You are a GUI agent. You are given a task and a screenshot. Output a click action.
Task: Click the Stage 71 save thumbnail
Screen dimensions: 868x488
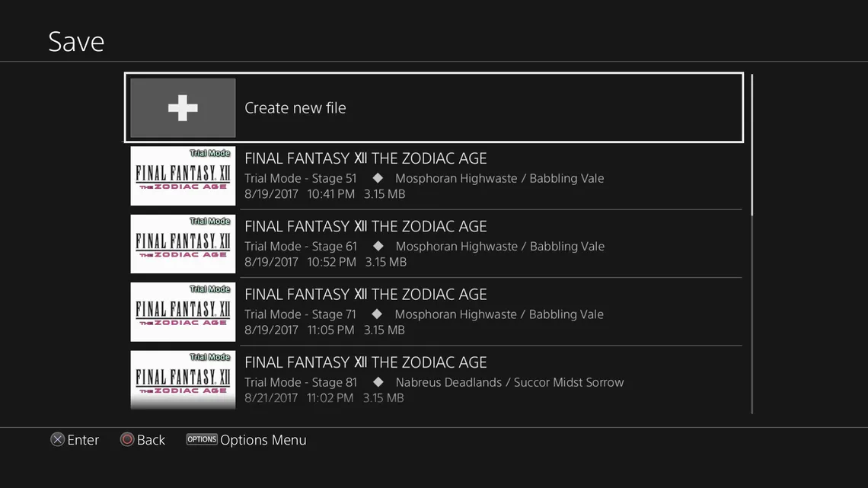pos(183,311)
